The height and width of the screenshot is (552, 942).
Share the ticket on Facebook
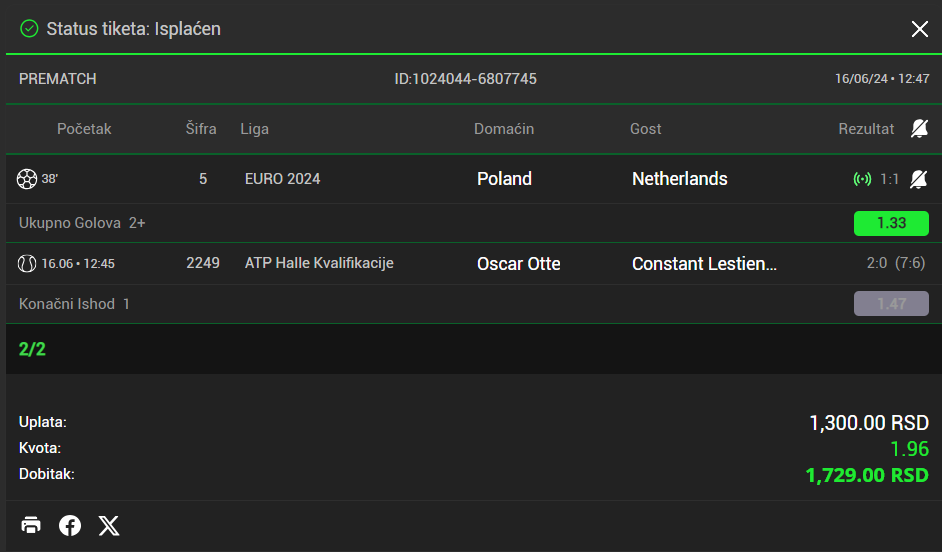click(70, 525)
